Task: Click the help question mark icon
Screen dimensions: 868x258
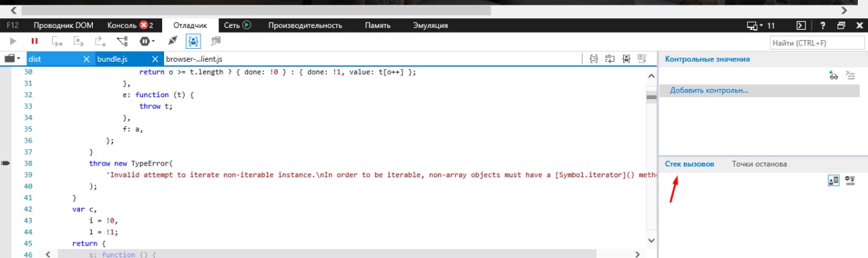Action: click(x=822, y=25)
